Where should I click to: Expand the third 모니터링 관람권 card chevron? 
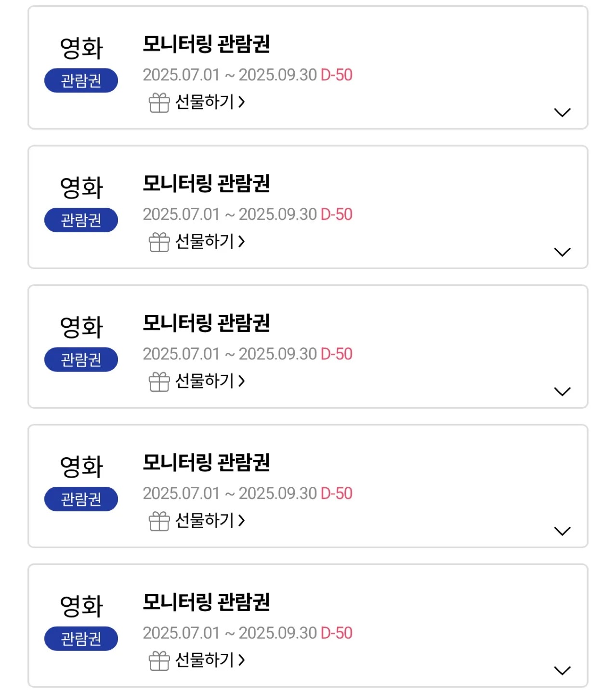point(562,391)
